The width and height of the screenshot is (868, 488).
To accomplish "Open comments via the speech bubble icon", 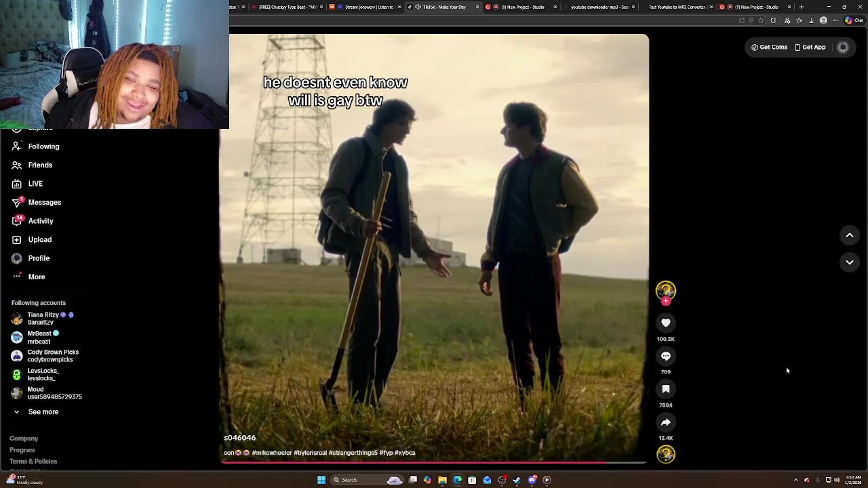I will (665, 357).
